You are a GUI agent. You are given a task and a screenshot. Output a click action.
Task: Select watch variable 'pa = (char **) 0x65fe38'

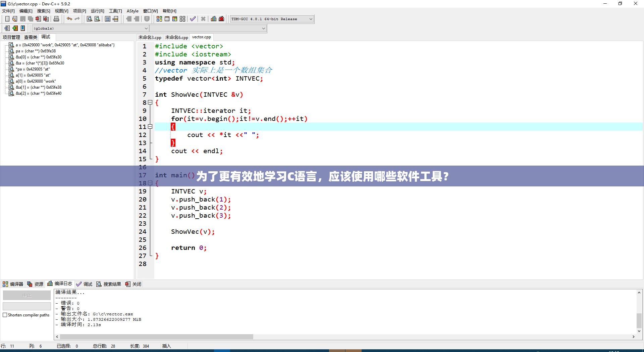coord(36,51)
